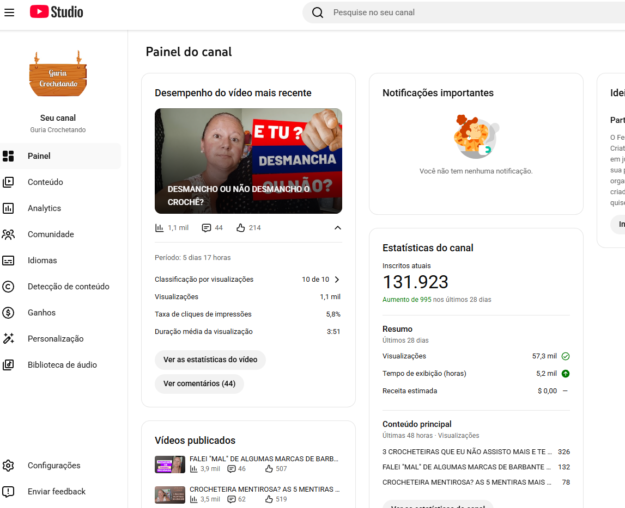
Task: Click the YouTube Studio logo
Action: pos(57,12)
